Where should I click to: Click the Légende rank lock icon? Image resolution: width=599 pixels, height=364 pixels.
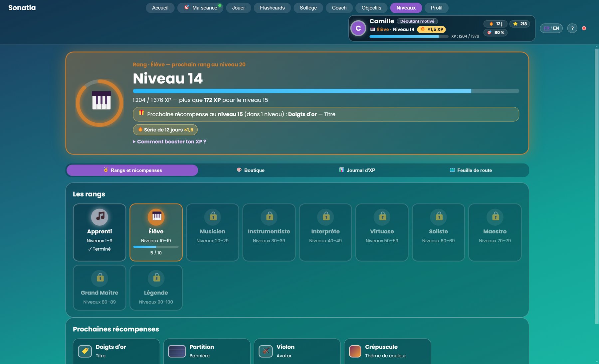coord(156,278)
